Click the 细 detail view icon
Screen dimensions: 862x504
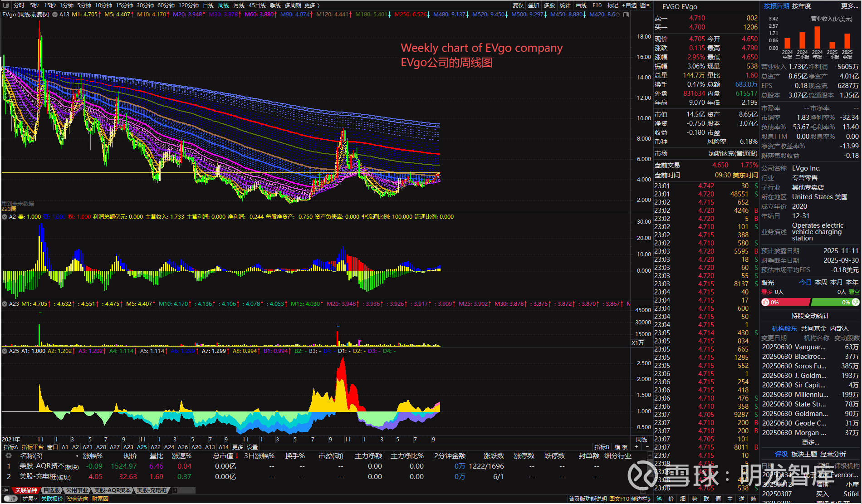point(683,499)
